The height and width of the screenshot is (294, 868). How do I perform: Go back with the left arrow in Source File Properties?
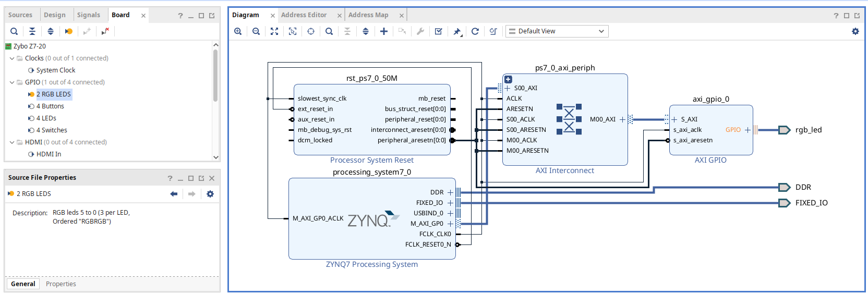(x=174, y=194)
